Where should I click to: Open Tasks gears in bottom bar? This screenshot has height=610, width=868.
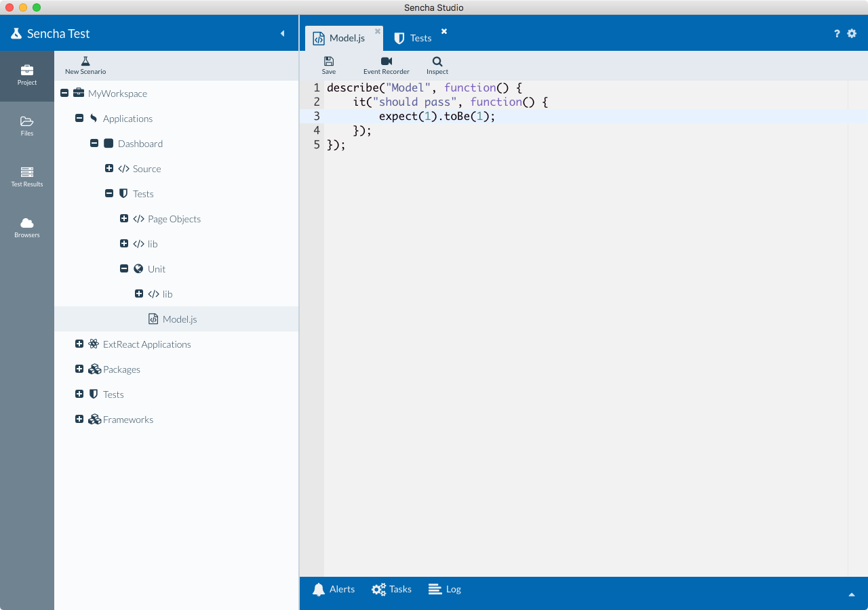coord(391,590)
